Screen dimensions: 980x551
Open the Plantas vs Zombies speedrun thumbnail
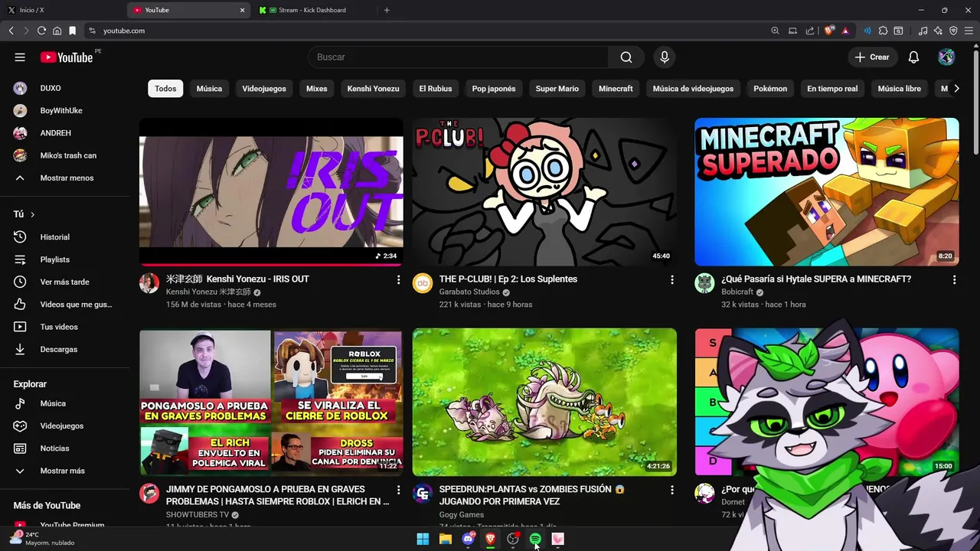(544, 403)
